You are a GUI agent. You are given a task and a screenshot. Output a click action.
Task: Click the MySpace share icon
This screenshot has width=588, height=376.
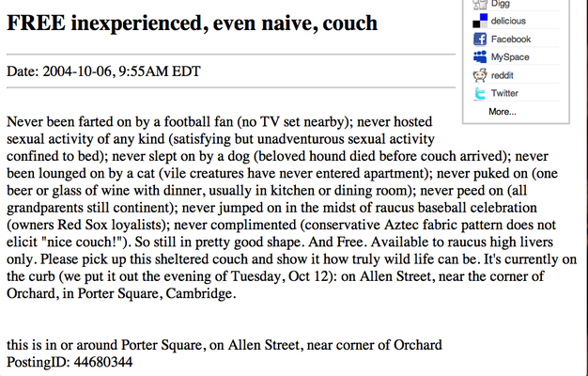coord(480,57)
